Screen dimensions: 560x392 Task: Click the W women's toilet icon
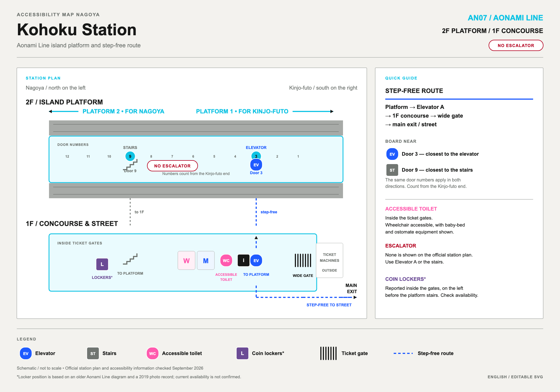click(x=186, y=260)
